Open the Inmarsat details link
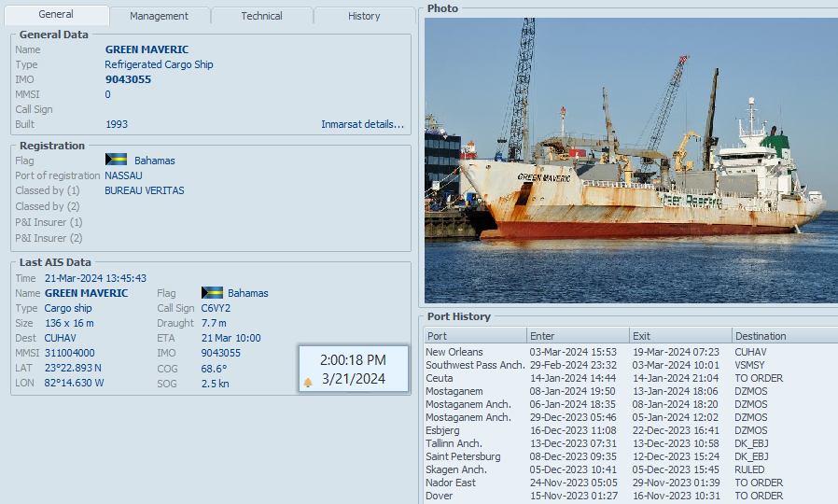Image resolution: width=838 pixels, height=504 pixels. point(362,124)
